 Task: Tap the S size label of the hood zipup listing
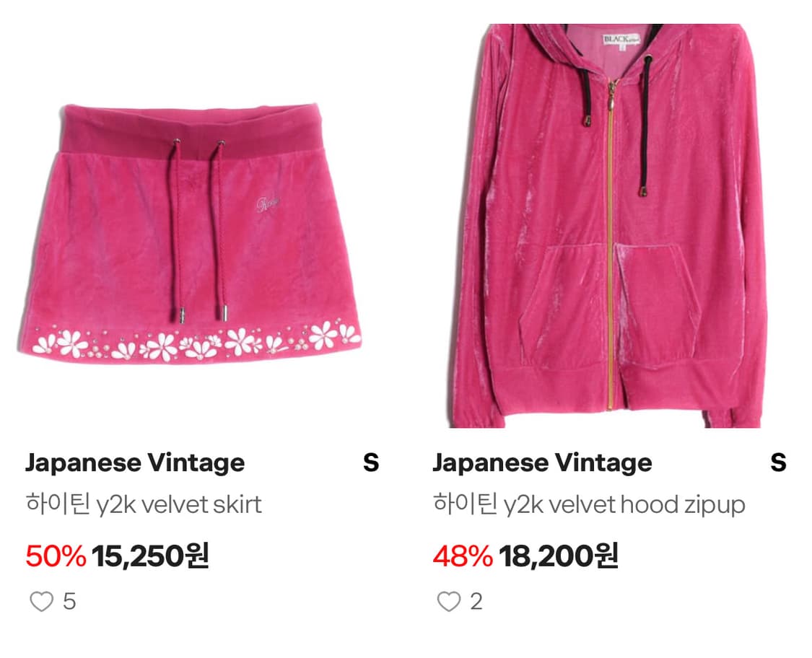tap(778, 462)
